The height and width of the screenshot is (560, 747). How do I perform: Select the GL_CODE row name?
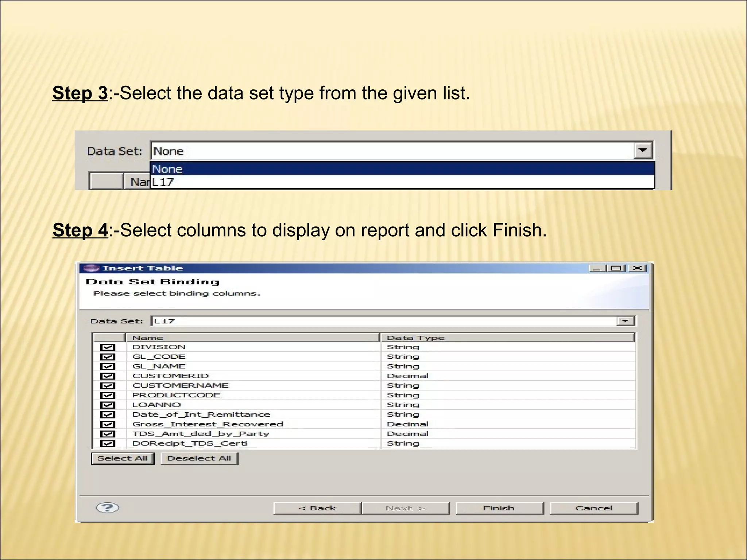coord(159,357)
